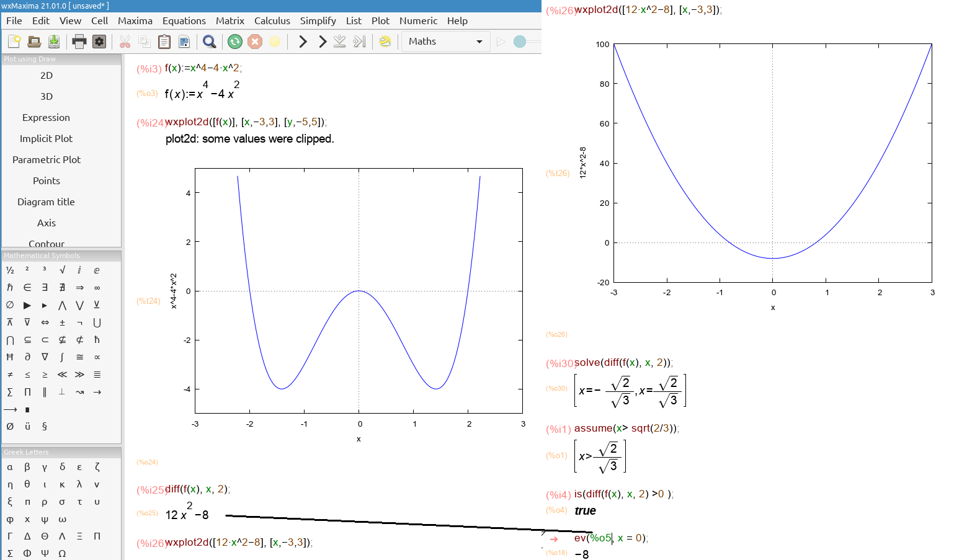Open Find with the magnifier toolbar icon

[209, 42]
